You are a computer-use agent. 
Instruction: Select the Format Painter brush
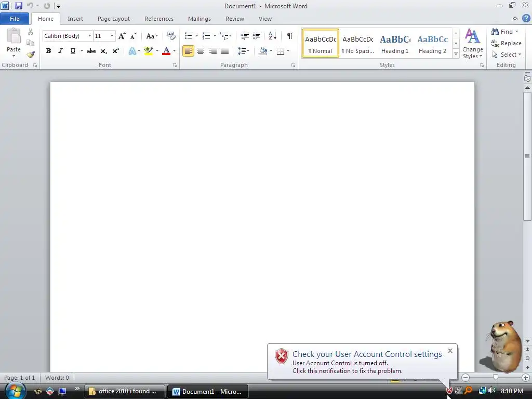tap(31, 54)
